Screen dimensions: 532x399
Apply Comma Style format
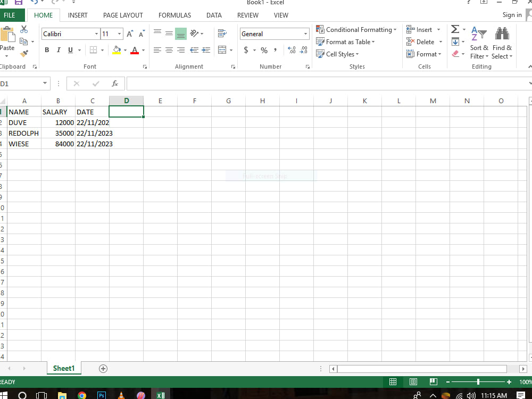click(275, 50)
